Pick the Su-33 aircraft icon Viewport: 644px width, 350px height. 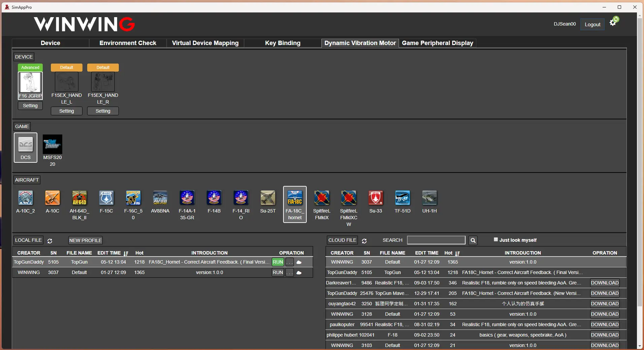click(376, 198)
